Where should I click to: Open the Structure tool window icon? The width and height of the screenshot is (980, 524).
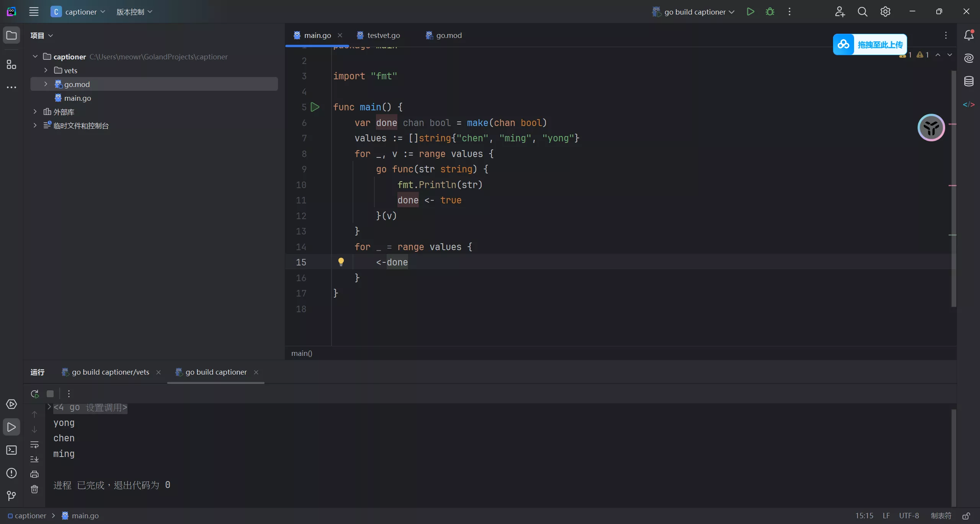tap(11, 64)
